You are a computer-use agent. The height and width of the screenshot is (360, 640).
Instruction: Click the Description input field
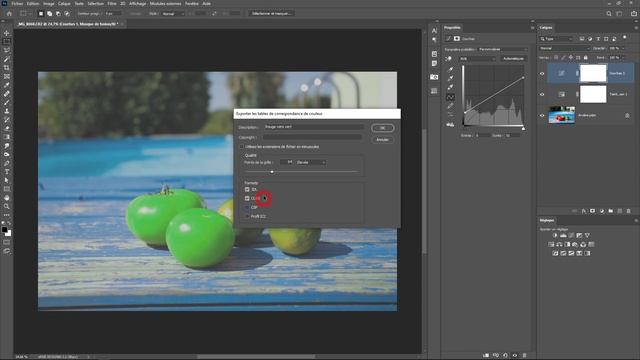313,127
